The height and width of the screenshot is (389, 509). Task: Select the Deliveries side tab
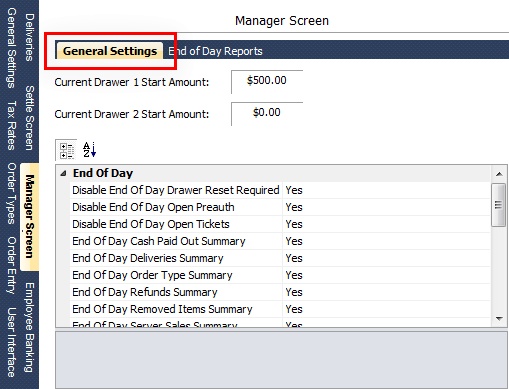[x=30, y=37]
